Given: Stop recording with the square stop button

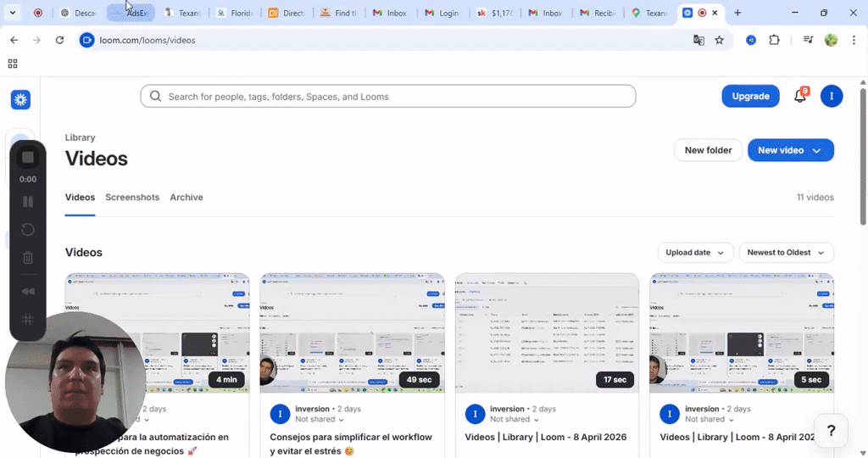Looking at the screenshot, I should [28, 157].
